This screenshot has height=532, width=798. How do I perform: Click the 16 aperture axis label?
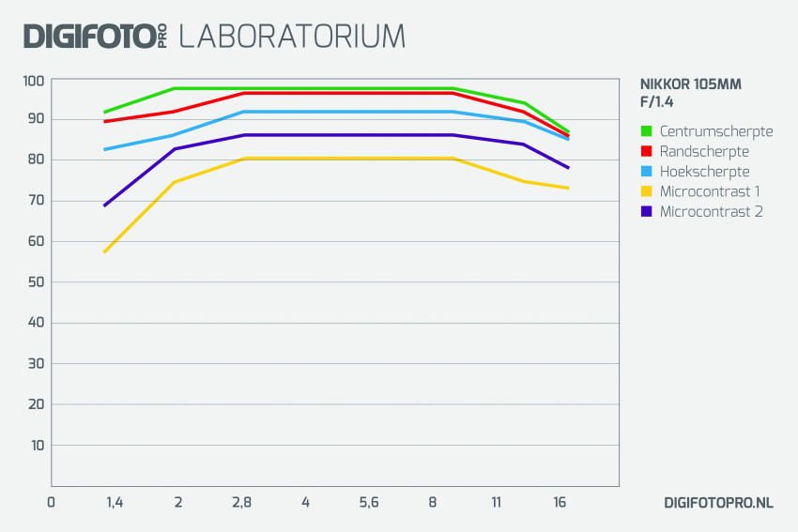point(560,503)
